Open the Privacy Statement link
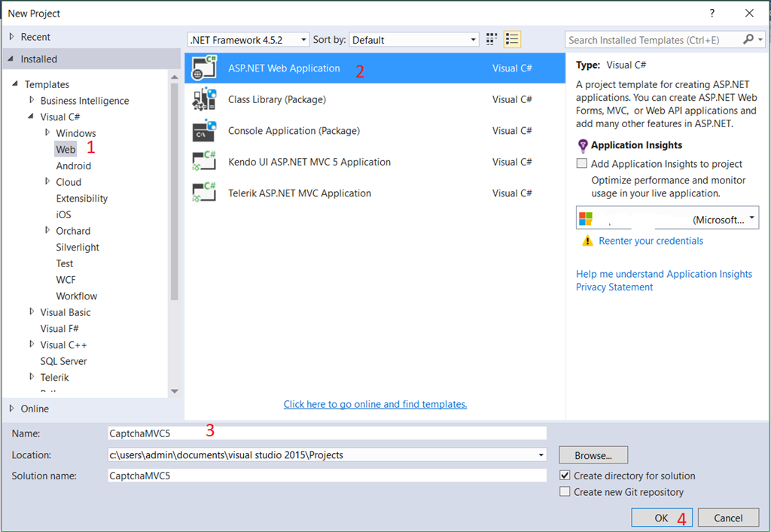 pyautogui.click(x=614, y=287)
